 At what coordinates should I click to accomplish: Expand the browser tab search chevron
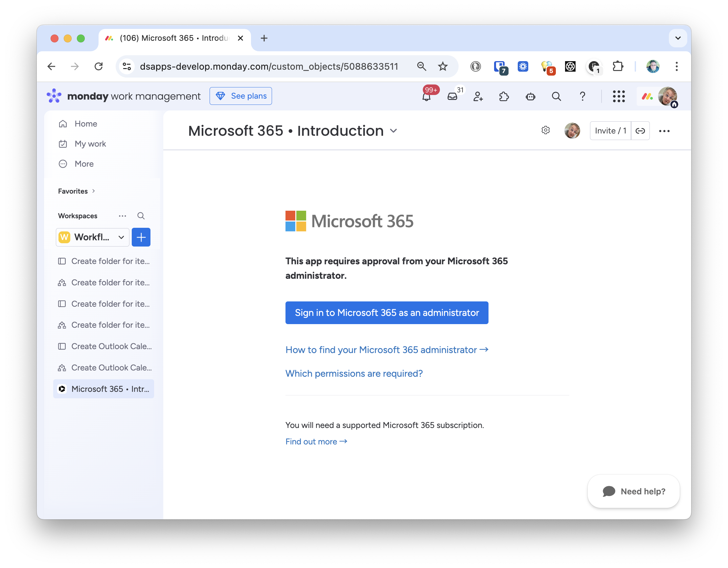678,38
